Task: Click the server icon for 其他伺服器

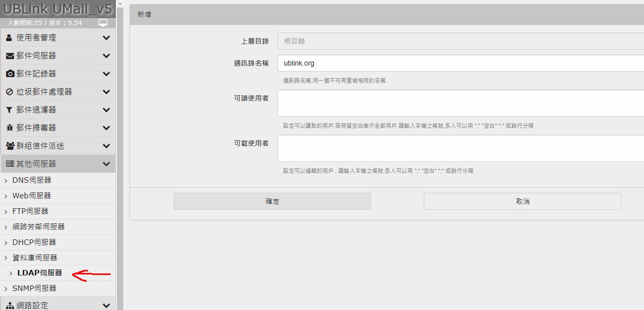Action: (10, 164)
